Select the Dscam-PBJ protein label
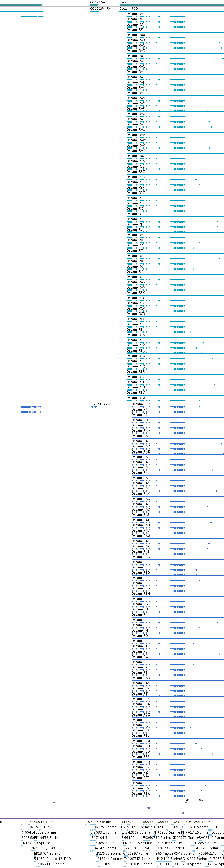 click(x=140, y=725)
